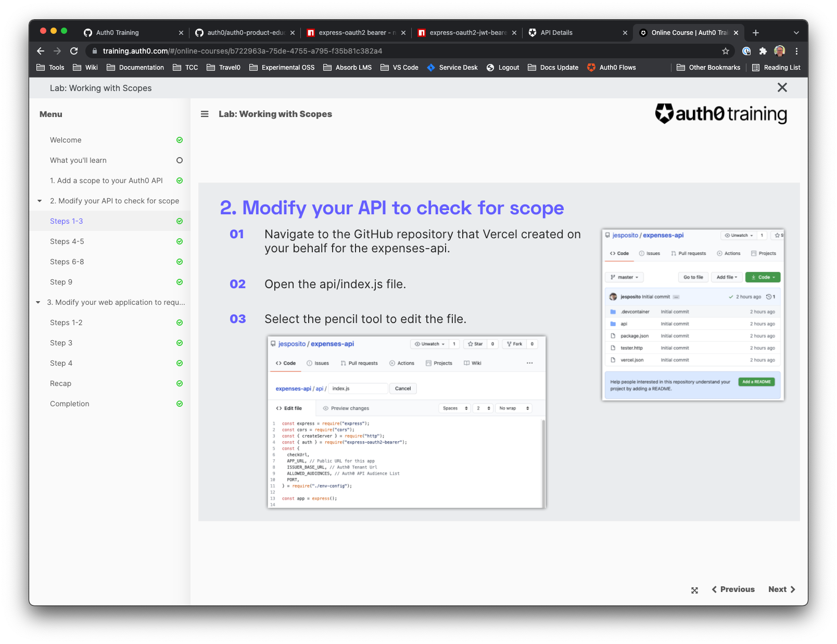Click the Welcome completion check mark
The image size is (837, 644).
(180, 140)
